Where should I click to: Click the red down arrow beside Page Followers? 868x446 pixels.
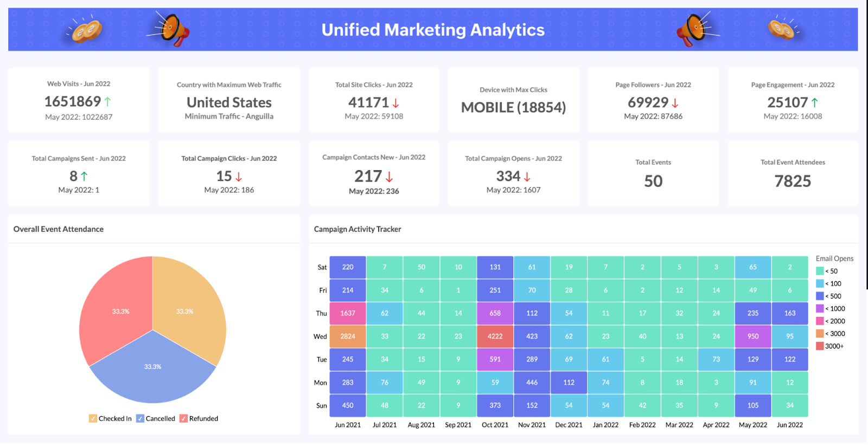point(675,103)
